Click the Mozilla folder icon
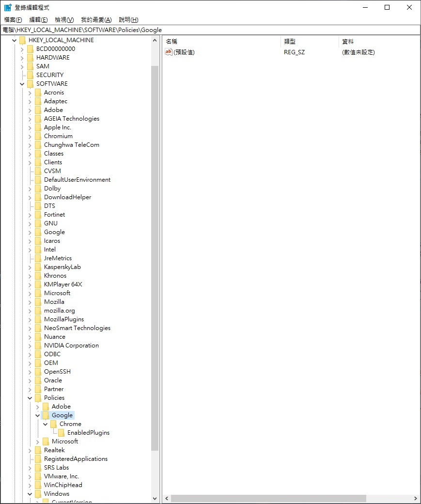Image resolution: width=421 pixels, height=504 pixels. [38, 302]
